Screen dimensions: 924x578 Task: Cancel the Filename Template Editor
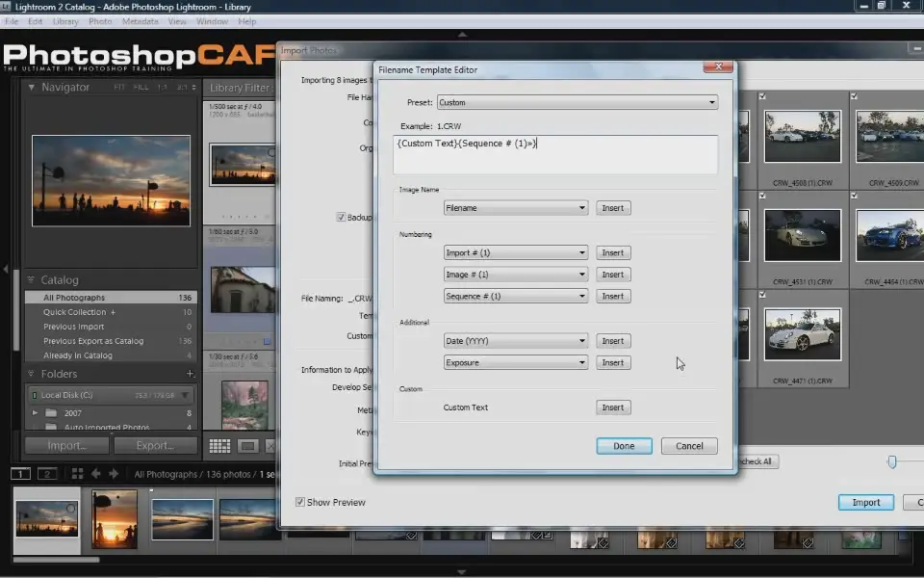coord(689,446)
